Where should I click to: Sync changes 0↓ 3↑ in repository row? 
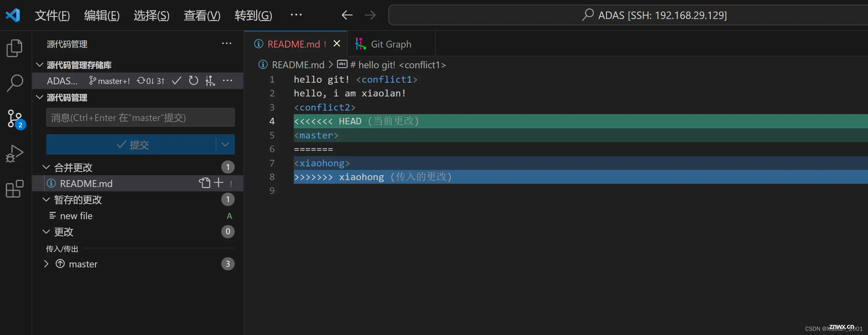click(151, 81)
